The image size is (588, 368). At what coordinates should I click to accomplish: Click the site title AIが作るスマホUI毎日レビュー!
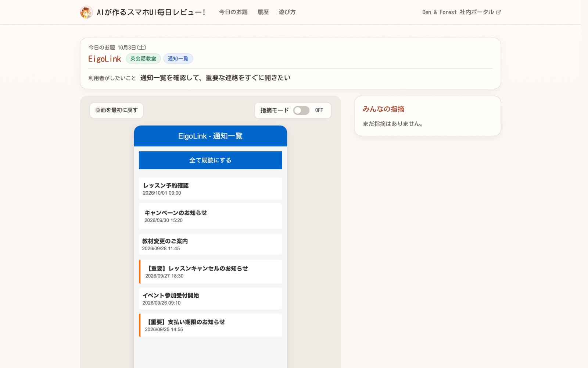coord(151,12)
